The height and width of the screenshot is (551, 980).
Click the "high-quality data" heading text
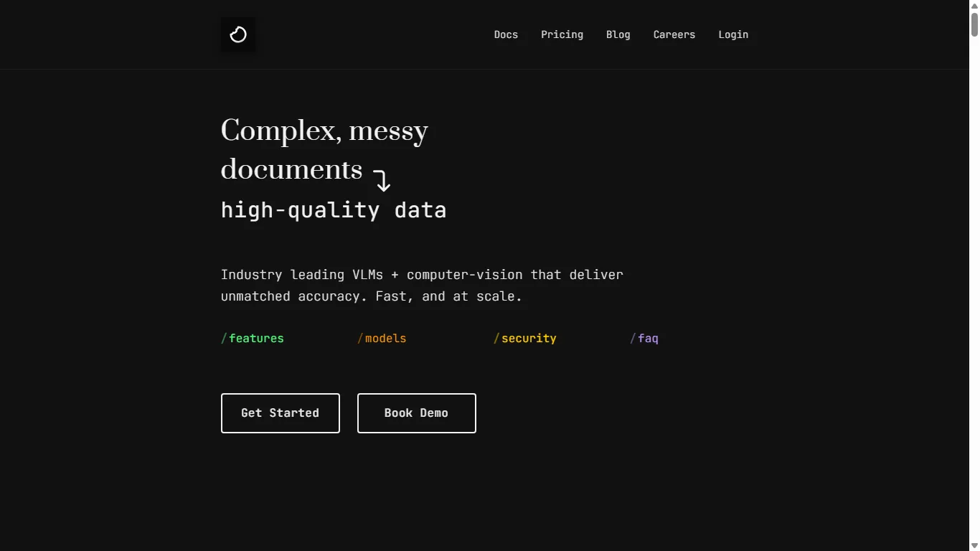334,210
